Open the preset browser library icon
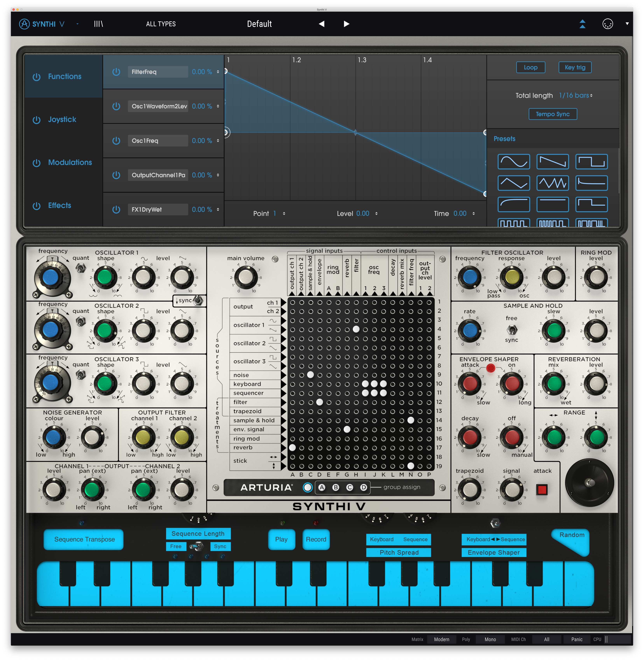This screenshot has height=660, width=644. 98,24
